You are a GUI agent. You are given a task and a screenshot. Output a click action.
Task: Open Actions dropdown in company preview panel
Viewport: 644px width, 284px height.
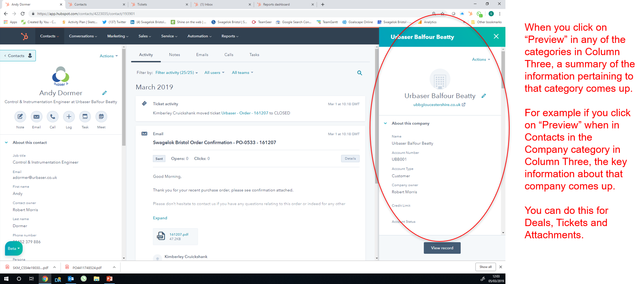click(x=481, y=60)
